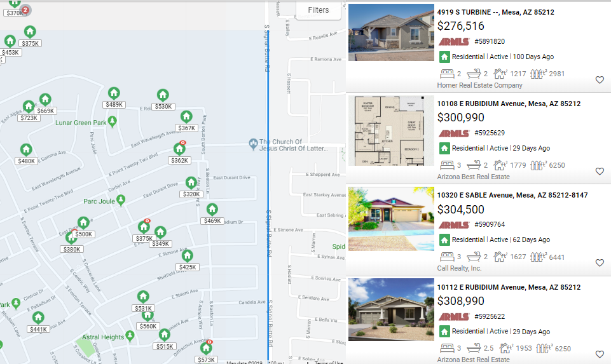Click the $276,516 price
This screenshot has width=611, height=364.
(x=460, y=26)
